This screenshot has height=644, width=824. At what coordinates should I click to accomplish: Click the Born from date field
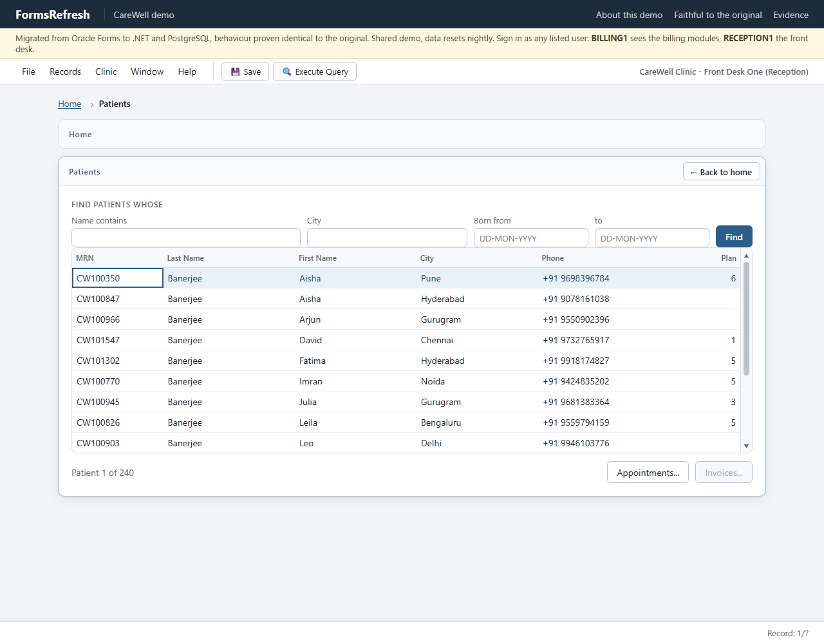tap(531, 238)
